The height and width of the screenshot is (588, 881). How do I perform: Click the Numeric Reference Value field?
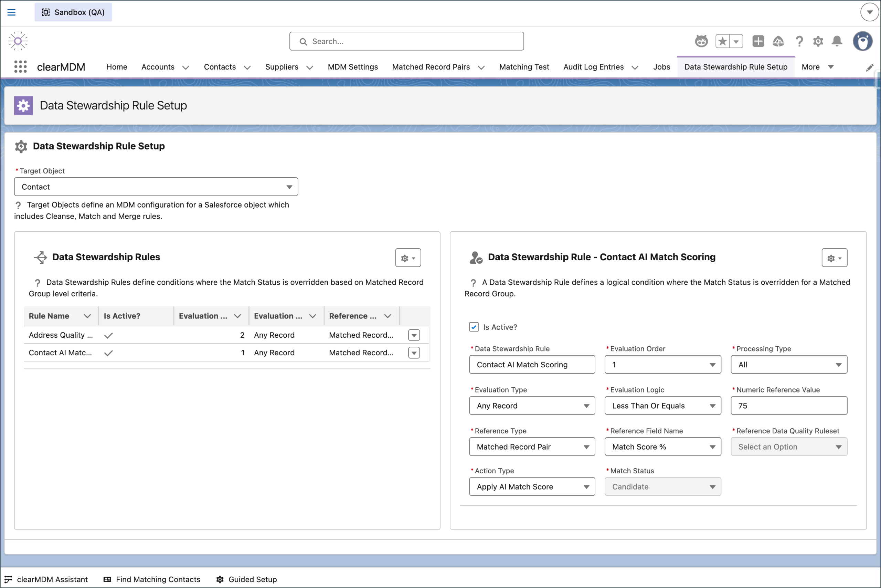click(x=788, y=406)
